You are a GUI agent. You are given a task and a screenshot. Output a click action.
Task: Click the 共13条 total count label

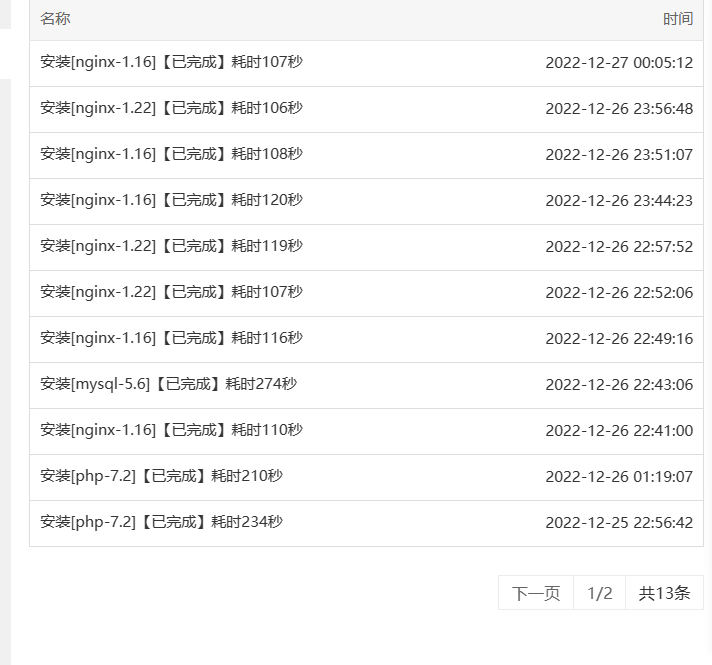click(664, 593)
